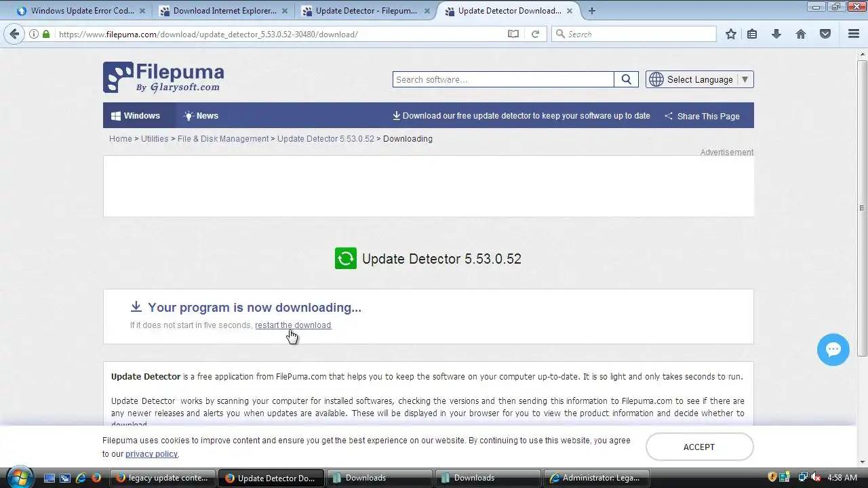Go to Home breadcrumb
The image size is (868, 488).
pos(121,139)
